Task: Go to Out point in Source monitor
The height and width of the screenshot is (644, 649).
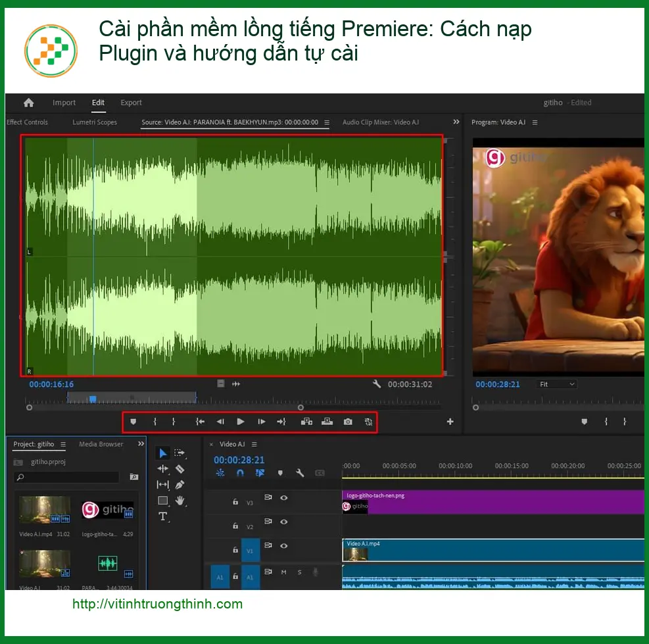Action: pyautogui.click(x=281, y=422)
